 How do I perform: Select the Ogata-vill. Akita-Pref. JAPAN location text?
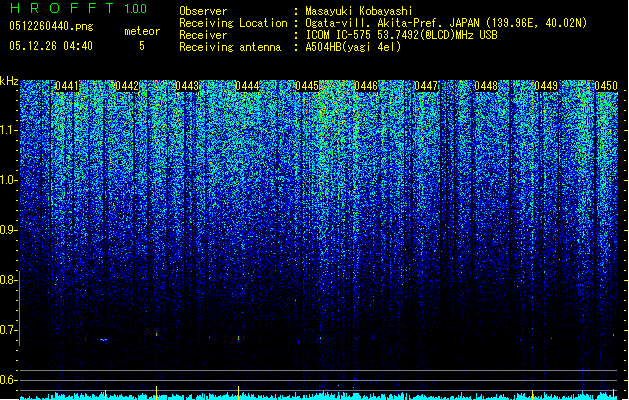click(446, 23)
